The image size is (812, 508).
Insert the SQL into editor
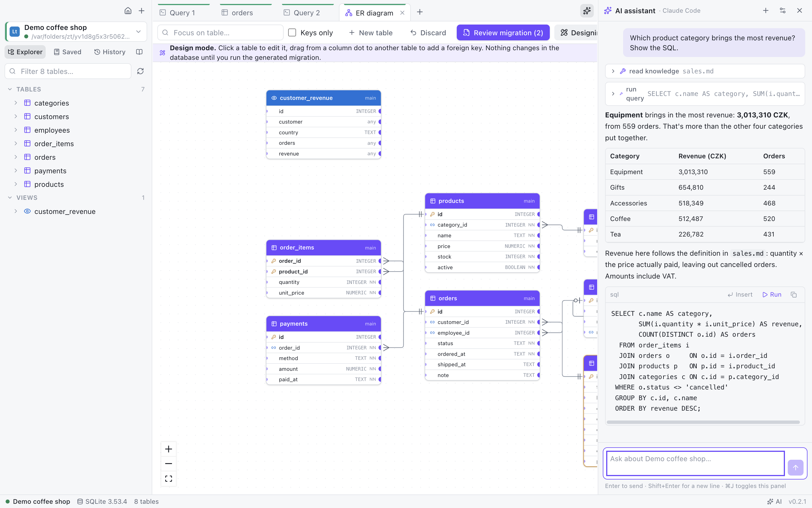(x=740, y=295)
